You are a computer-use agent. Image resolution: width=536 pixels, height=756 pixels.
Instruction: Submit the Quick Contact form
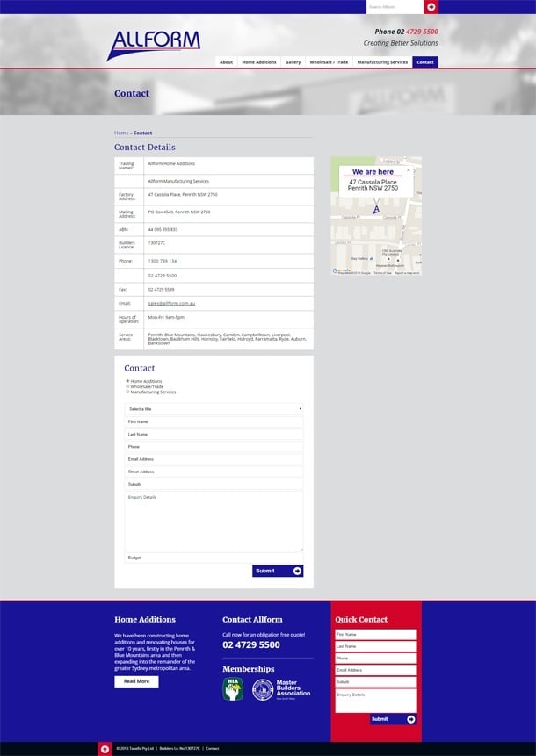(393, 719)
